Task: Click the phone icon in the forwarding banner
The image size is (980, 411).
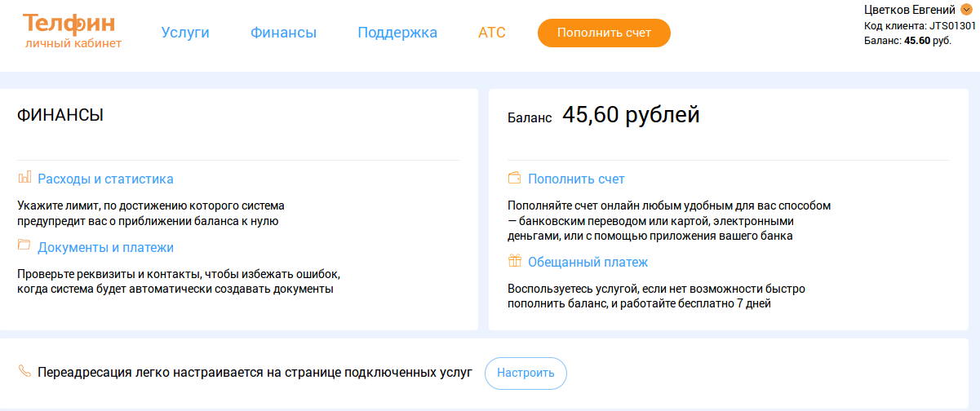Action: tap(24, 372)
